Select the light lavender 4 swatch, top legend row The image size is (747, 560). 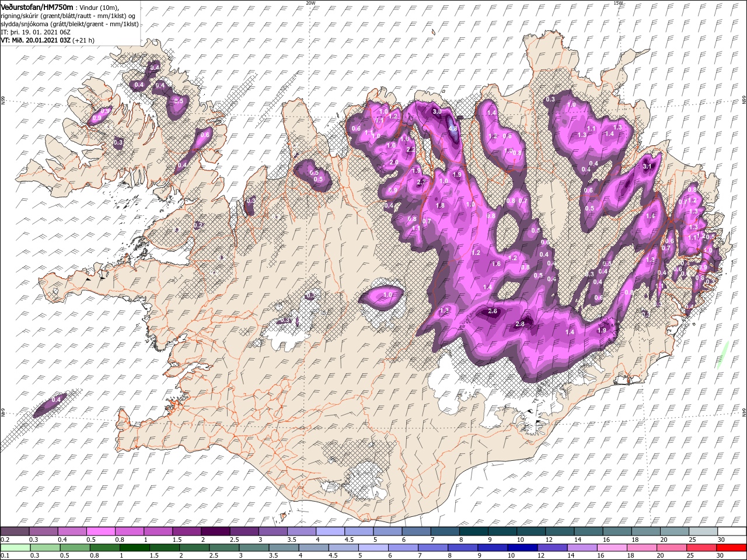tap(331, 531)
